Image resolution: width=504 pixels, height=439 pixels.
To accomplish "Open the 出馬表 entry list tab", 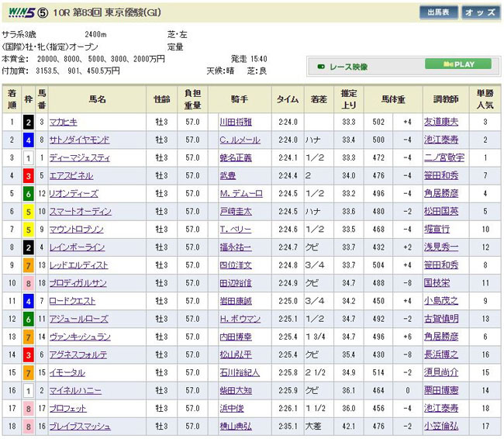I will [438, 12].
